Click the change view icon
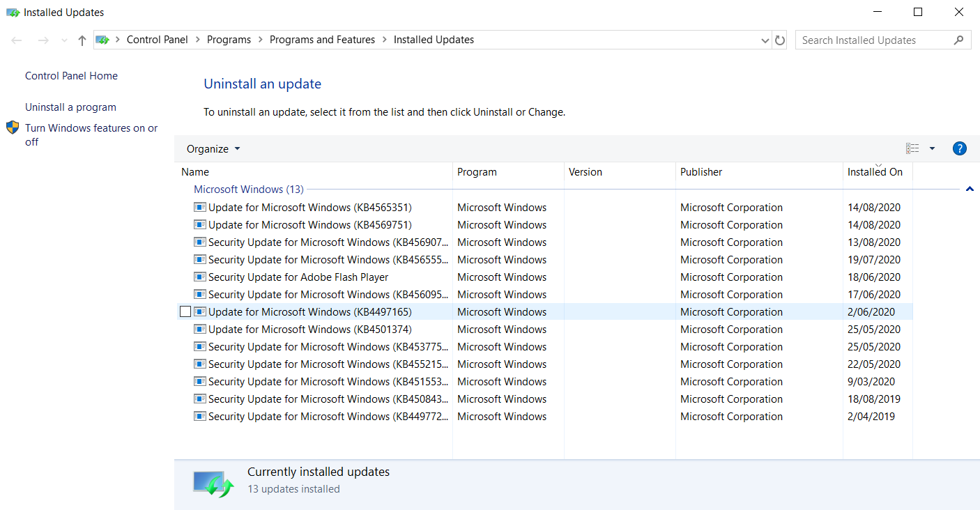The height and width of the screenshot is (510, 980). (912, 148)
